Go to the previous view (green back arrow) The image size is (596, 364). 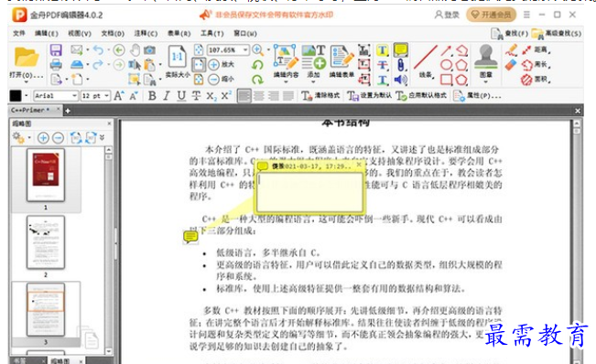click(x=119, y=49)
